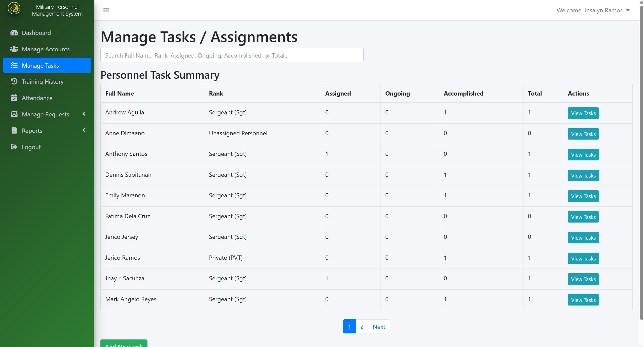This screenshot has height=347, width=644.
Task: Click the Manage Requests envelope icon
Action: coord(14,114)
